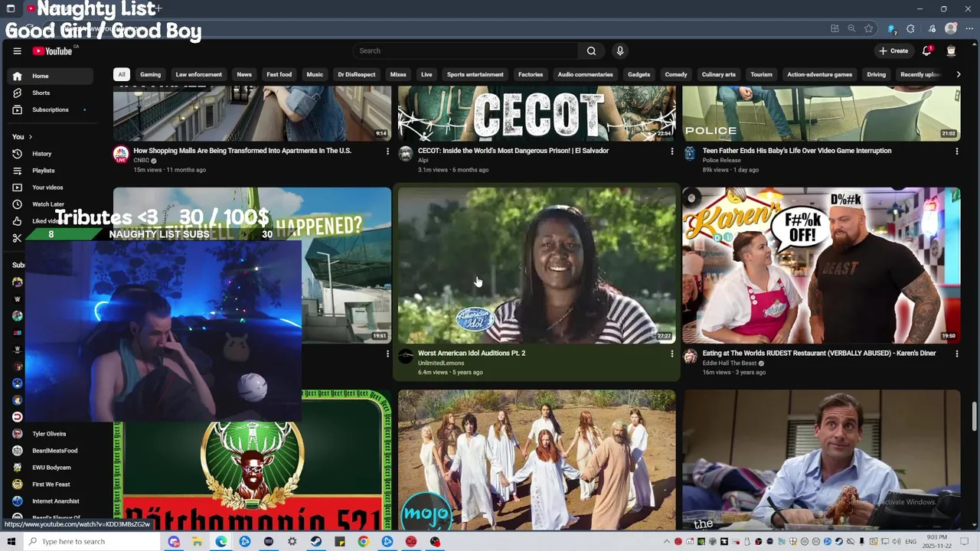980x551 pixels.
Task: Open Google Chrome from the taskbar
Action: pyautogui.click(x=364, y=542)
